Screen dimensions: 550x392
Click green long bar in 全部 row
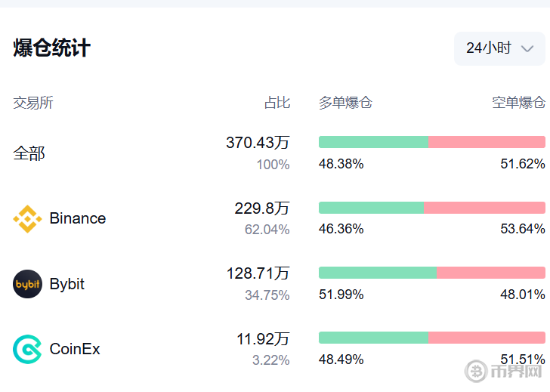point(373,142)
